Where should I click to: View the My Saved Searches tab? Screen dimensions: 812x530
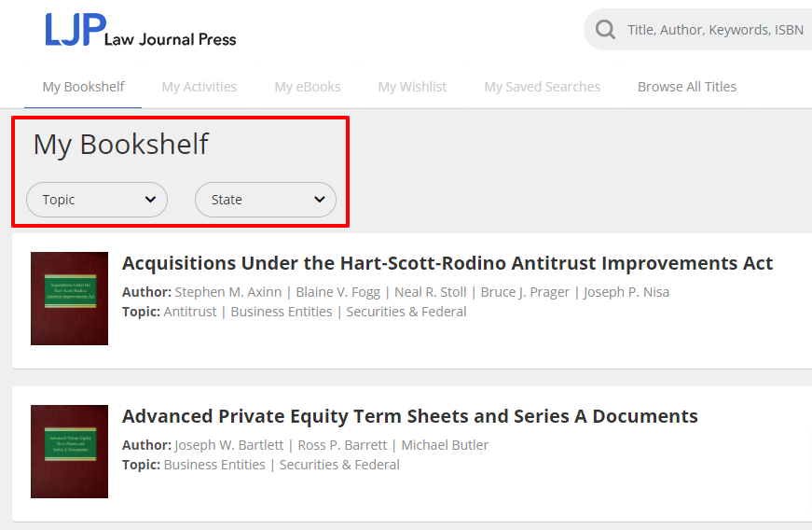(x=542, y=87)
